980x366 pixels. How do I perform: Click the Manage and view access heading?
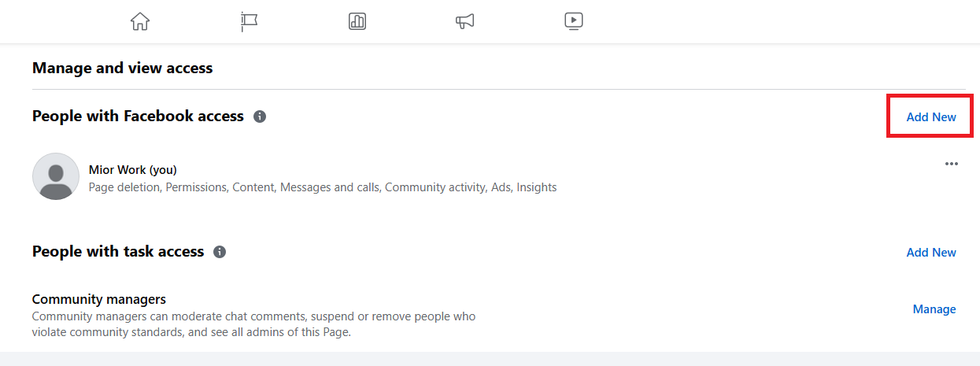[x=122, y=68]
